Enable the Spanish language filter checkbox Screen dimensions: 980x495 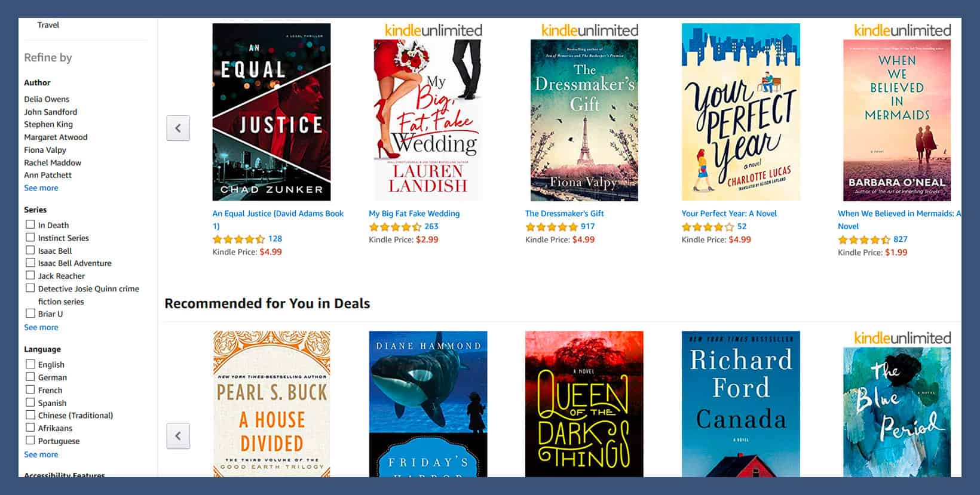pos(30,402)
